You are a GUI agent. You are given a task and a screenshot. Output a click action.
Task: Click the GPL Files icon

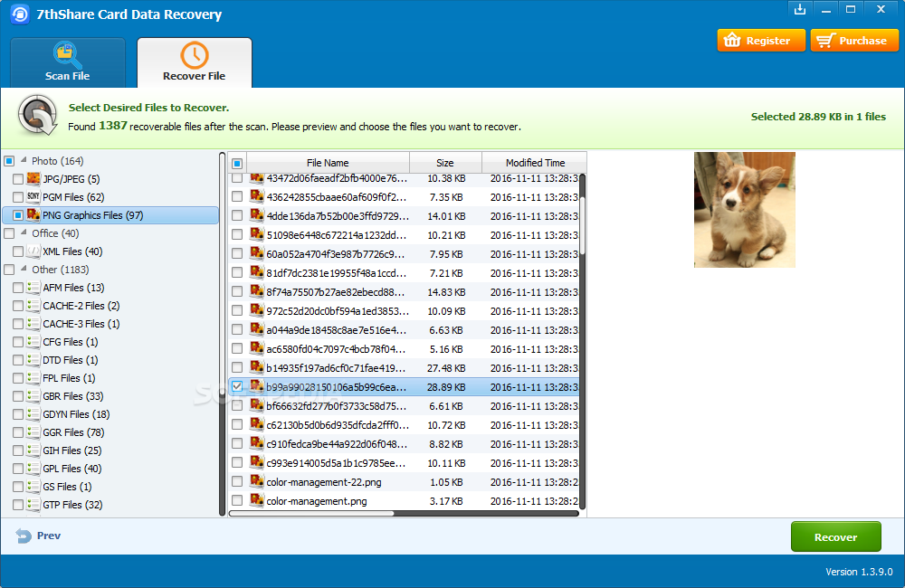(33, 469)
